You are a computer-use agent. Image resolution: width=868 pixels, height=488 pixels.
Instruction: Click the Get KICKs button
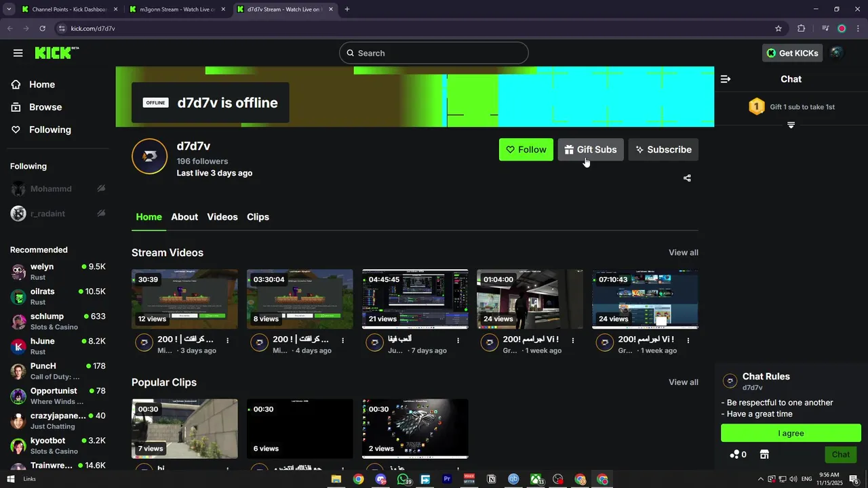coord(792,53)
